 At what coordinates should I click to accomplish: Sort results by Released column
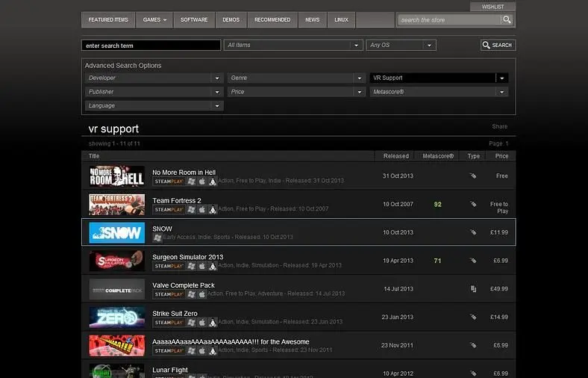coord(396,156)
